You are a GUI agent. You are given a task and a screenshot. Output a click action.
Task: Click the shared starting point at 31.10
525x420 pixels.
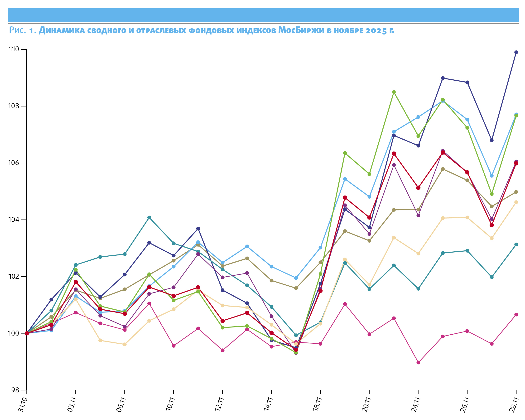click(27, 333)
